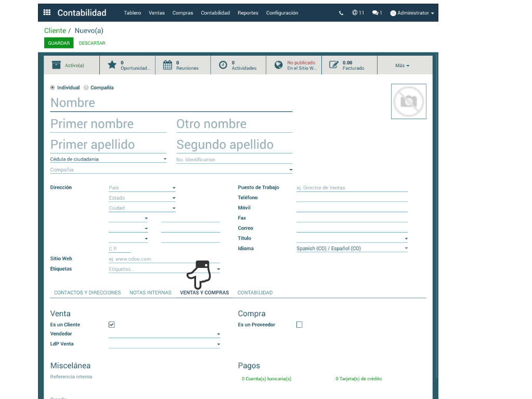This screenshot has width=532, height=399.
Task: Click the contact photo placeholder
Action: point(408,101)
